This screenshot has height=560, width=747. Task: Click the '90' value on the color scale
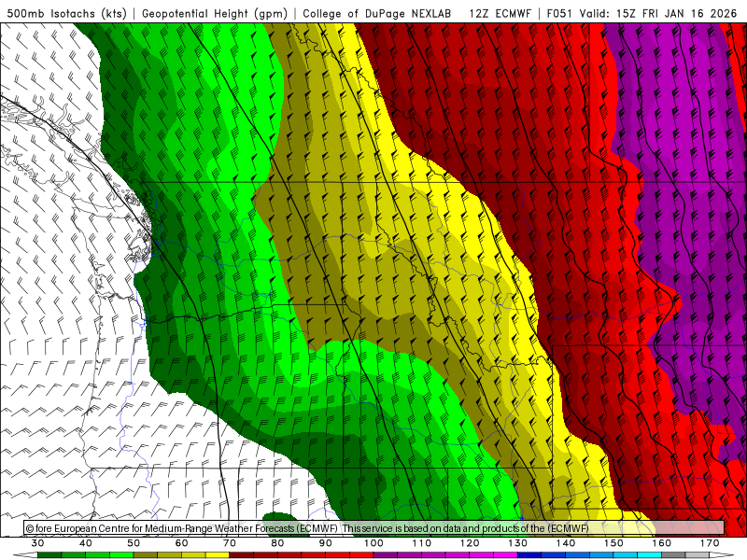[325, 543]
